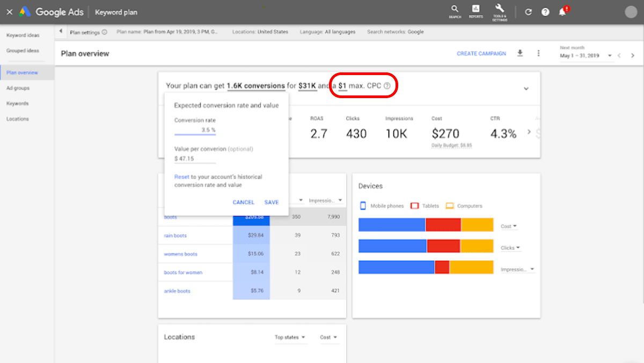Expand the Top states dropdown
Image resolution: width=644 pixels, height=363 pixels.
pos(290,337)
